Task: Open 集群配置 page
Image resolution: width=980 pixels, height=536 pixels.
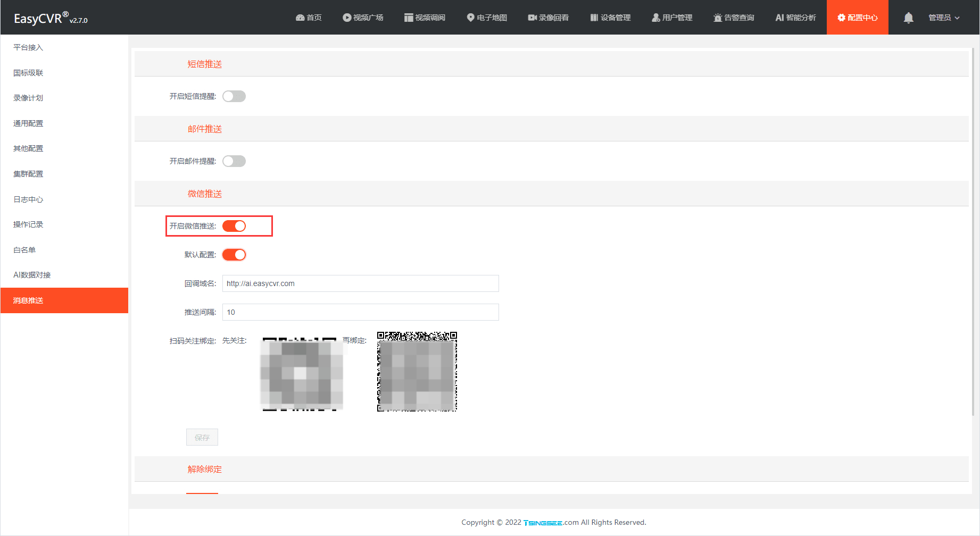Action: point(64,174)
